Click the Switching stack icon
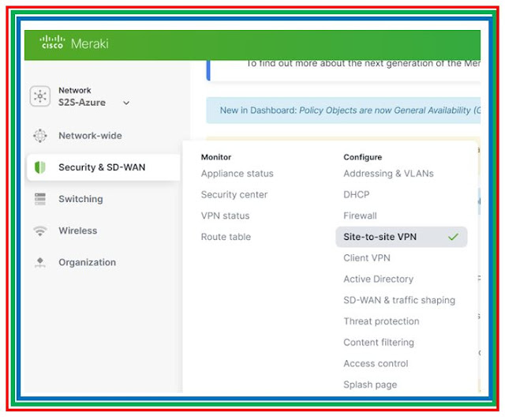Viewport: 505px width, 420px height. click(40, 199)
